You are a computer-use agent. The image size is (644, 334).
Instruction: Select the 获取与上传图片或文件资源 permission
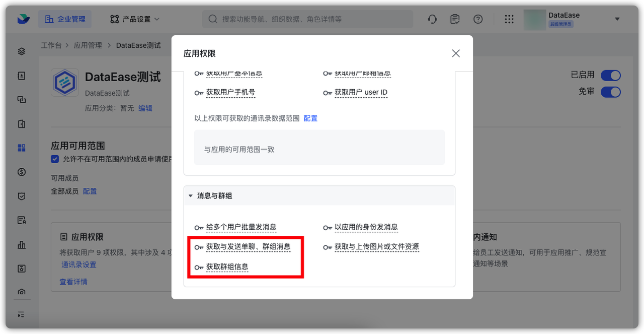tap(377, 247)
